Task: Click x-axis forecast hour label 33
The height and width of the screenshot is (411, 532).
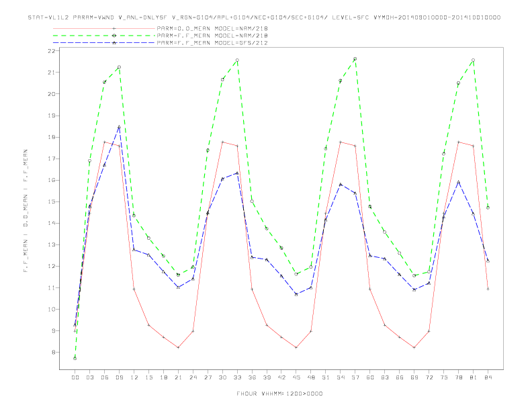Action: tap(237, 377)
